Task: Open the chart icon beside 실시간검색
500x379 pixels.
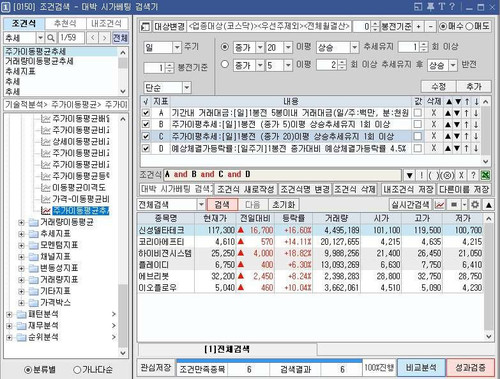Action: 439,205
